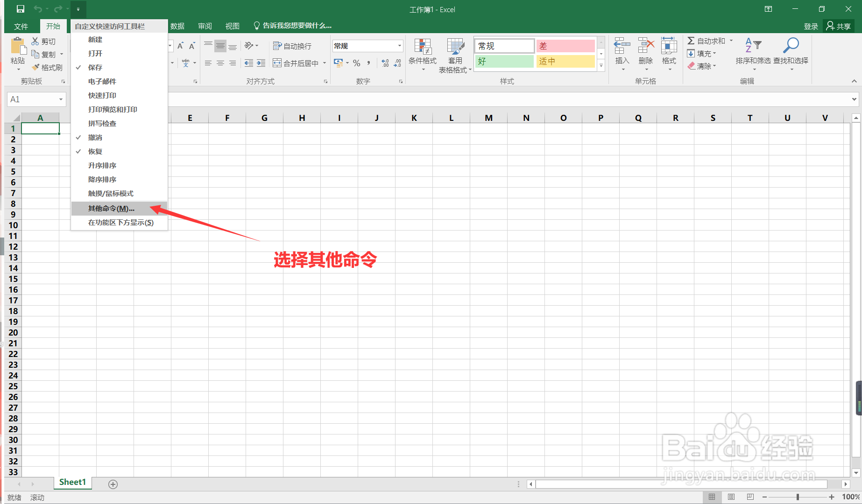Switch to the 数据 ribbon tab
The height and width of the screenshot is (504, 862).
pyautogui.click(x=177, y=26)
